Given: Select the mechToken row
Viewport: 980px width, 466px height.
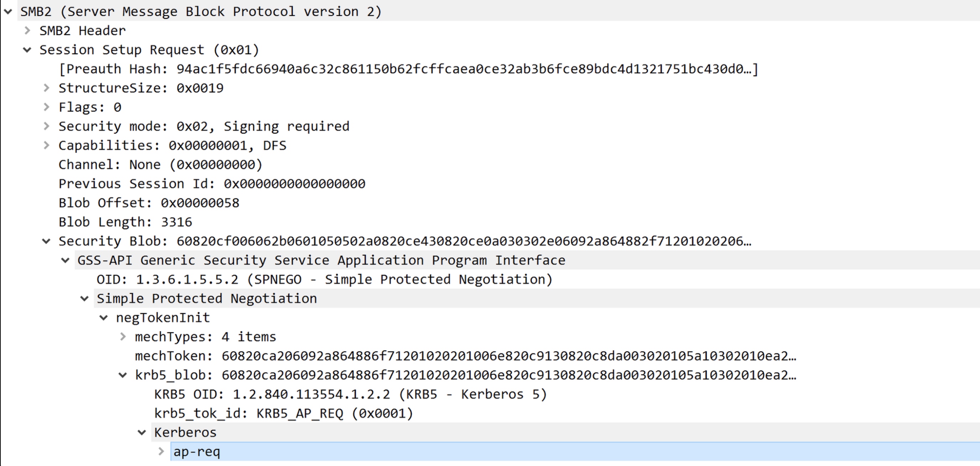Looking at the screenshot, I should (x=465, y=356).
